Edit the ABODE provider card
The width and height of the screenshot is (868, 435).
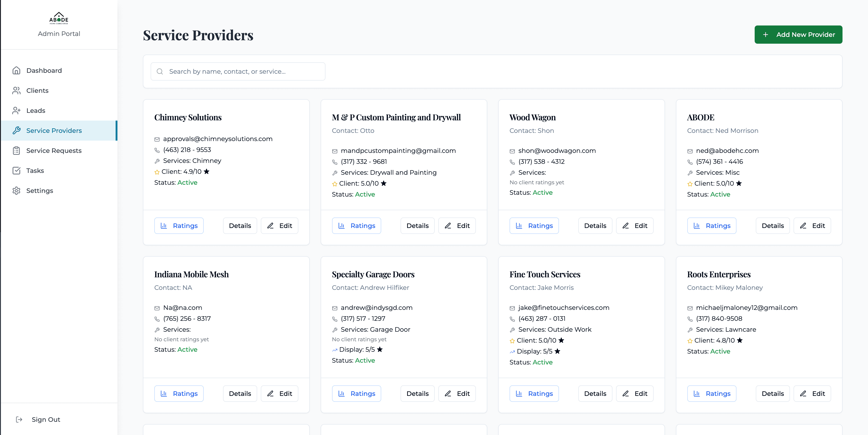812,226
